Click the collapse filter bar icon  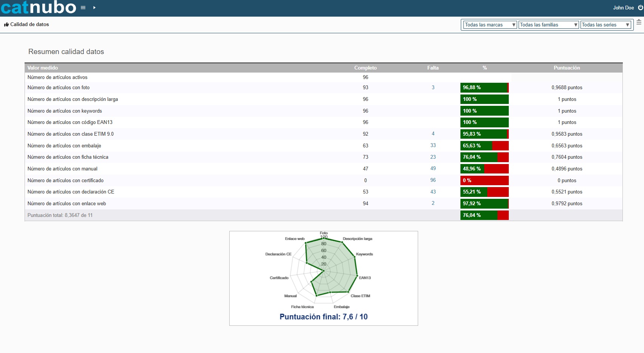639,22
